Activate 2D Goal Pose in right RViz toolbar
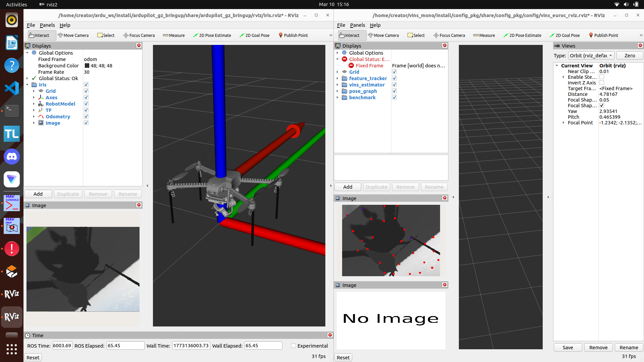The image size is (644, 362). click(565, 35)
